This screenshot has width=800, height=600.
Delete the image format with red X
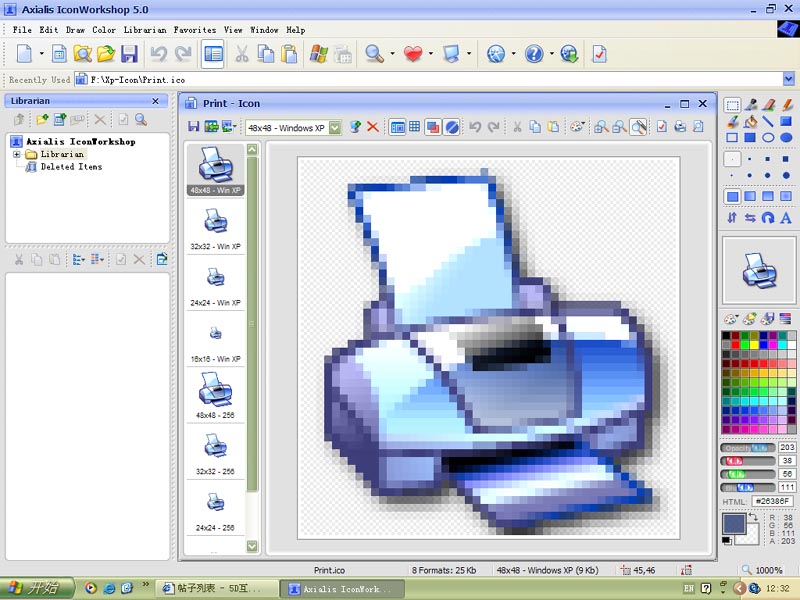373,127
